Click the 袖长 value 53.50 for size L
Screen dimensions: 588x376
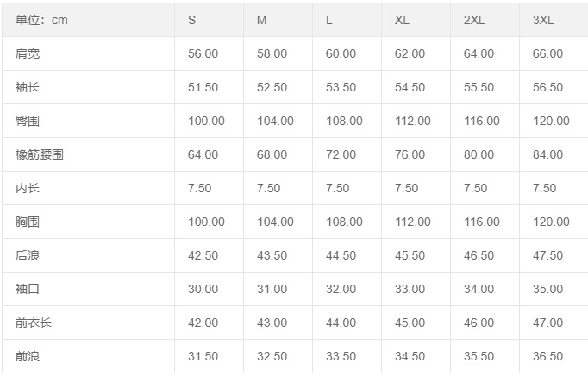point(341,87)
